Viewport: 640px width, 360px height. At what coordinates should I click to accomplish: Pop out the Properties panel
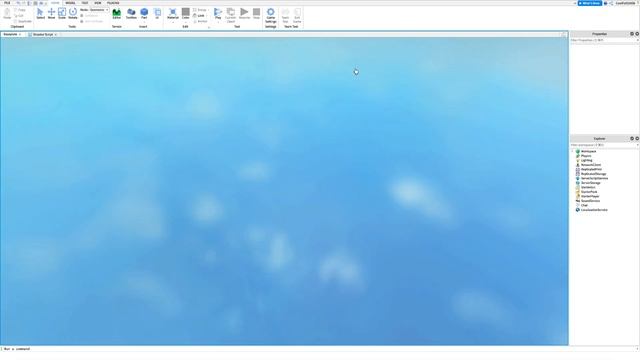632,34
